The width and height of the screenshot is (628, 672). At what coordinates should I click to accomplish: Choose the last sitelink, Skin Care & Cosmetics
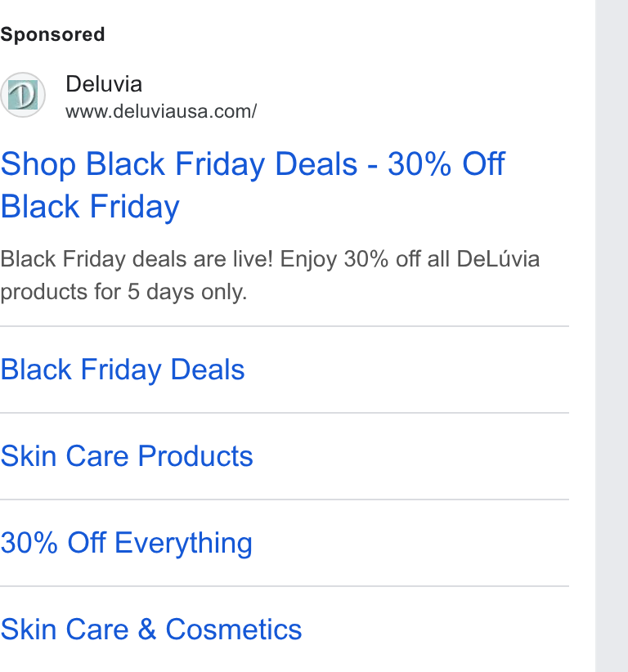(x=151, y=629)
